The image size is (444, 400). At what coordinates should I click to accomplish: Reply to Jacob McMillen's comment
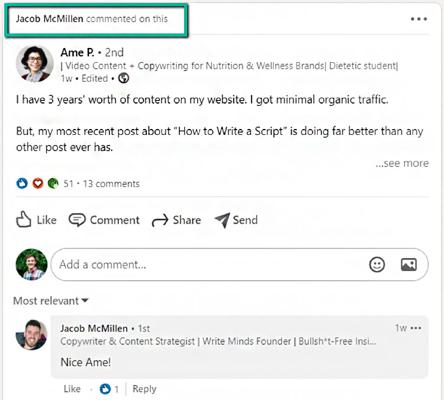click(144, 389)
